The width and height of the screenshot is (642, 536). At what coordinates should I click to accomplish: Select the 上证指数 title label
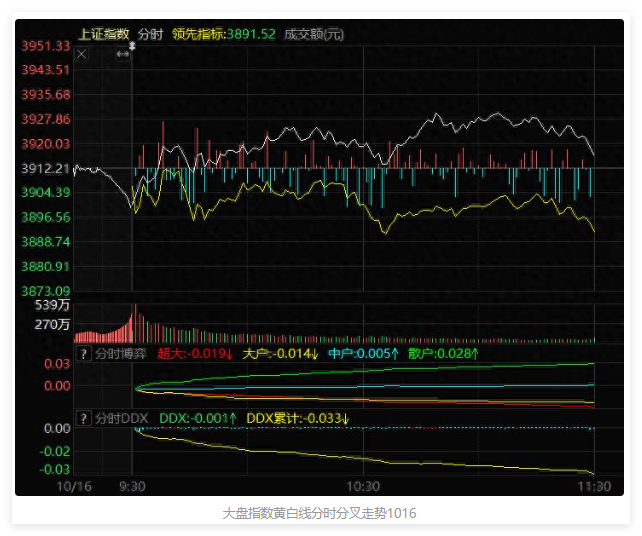[x=104, y=34]
